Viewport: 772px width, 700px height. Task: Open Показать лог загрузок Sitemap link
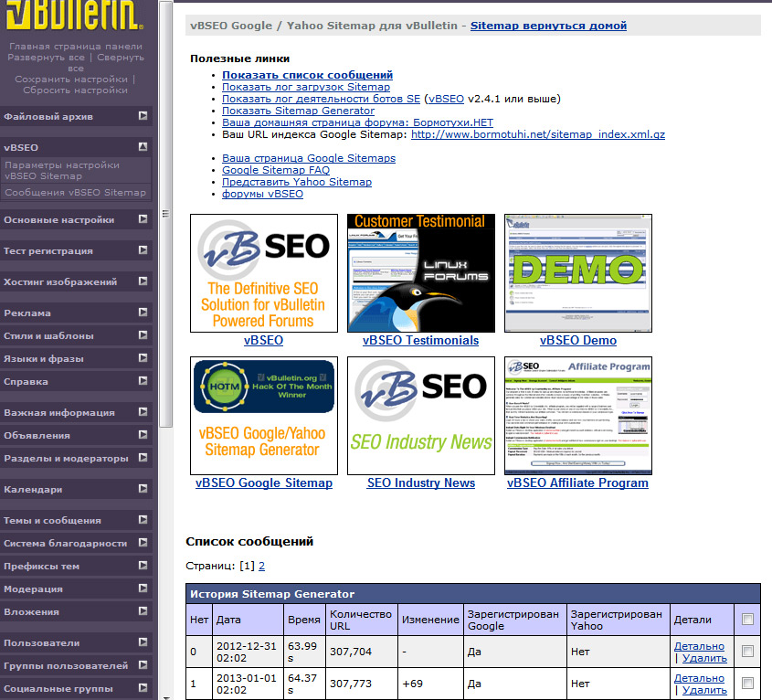[306, 87]
